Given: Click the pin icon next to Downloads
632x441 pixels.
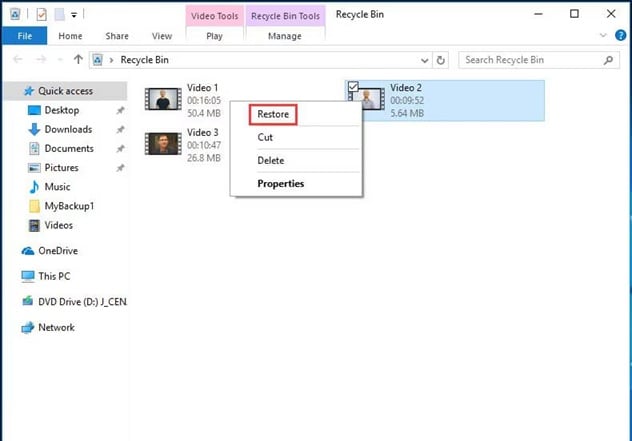Looking at the screenshot, I should point(120,129).
